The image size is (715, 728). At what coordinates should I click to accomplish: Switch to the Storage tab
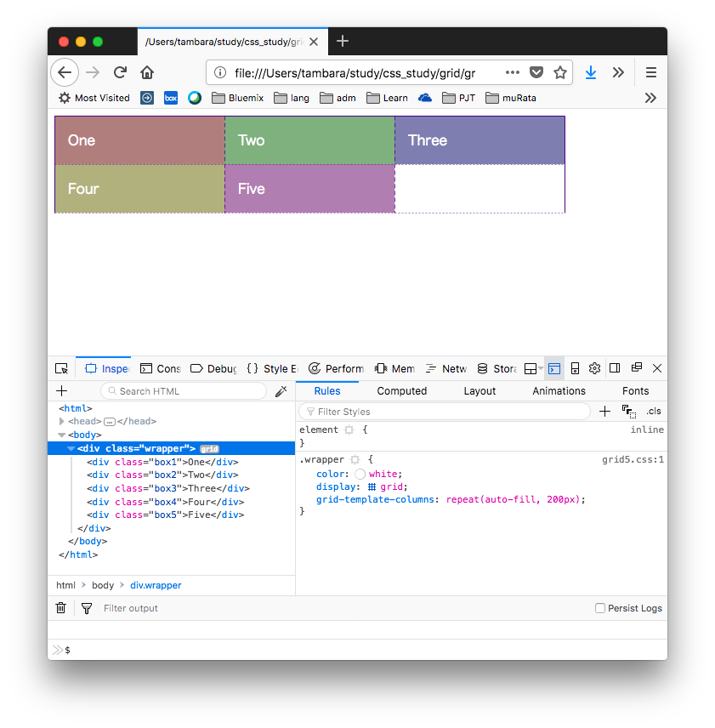pos(497,368)
